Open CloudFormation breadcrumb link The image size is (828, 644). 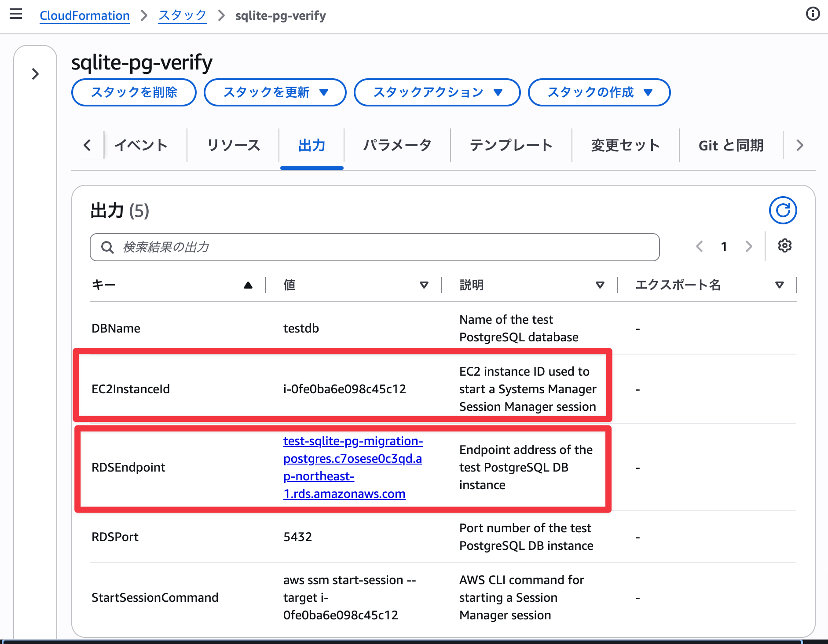tap(84, 16)
